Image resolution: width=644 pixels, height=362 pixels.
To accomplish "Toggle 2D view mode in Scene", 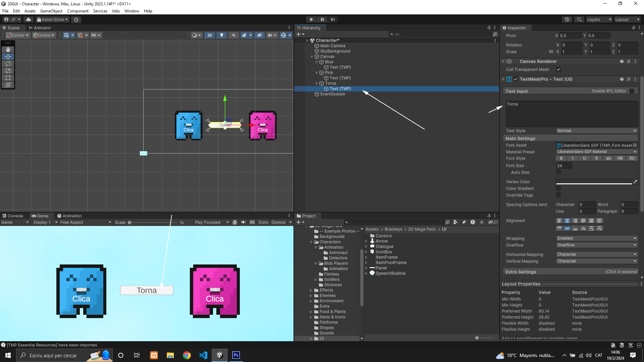I will click(x=210, y=35).
